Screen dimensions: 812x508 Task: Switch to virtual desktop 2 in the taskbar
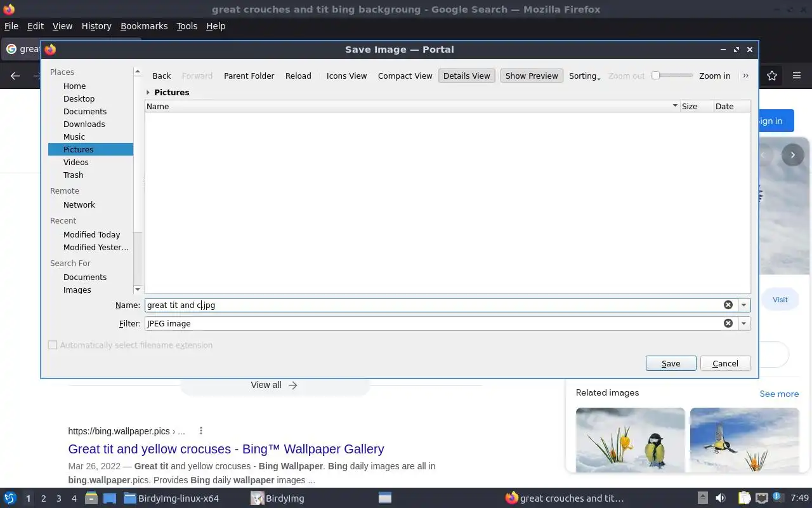[44, 498]
